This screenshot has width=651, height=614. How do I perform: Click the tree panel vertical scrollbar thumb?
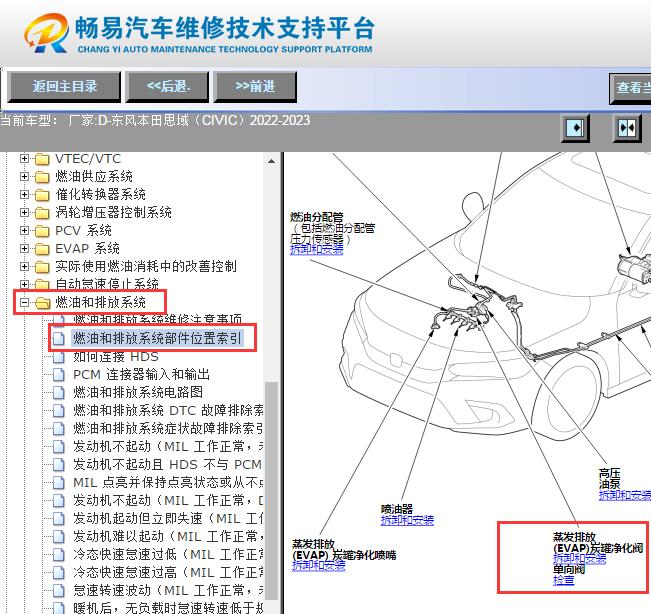tap(272, 491)
